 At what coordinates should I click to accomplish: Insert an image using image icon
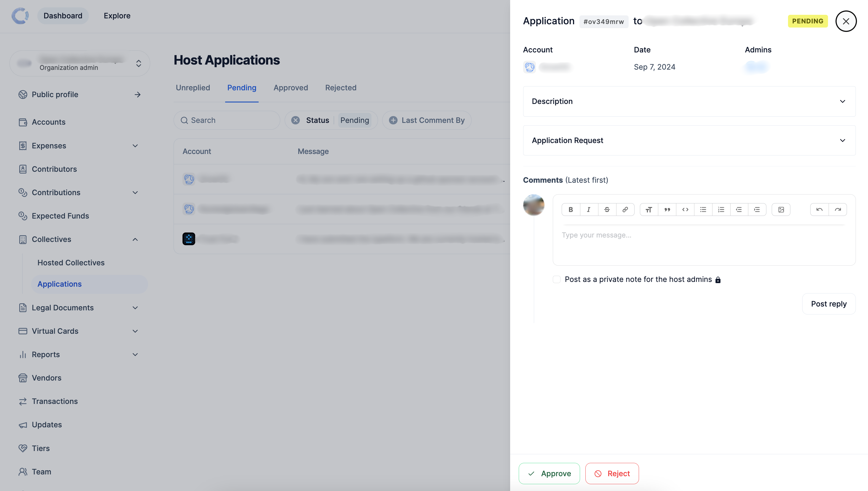(x=781, y=209)
